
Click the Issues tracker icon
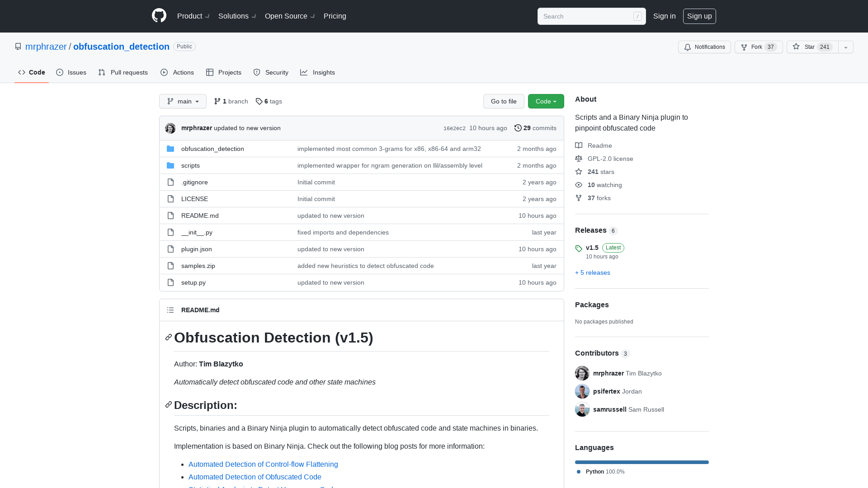pos(60,72)
